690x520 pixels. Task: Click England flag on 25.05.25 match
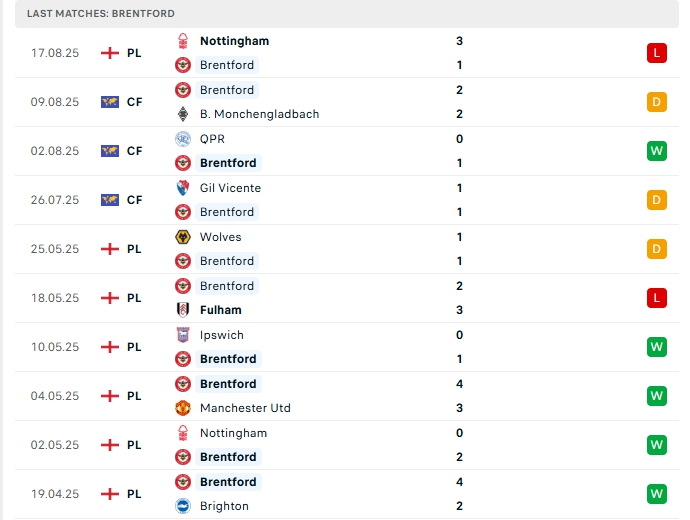coord(110,249)
